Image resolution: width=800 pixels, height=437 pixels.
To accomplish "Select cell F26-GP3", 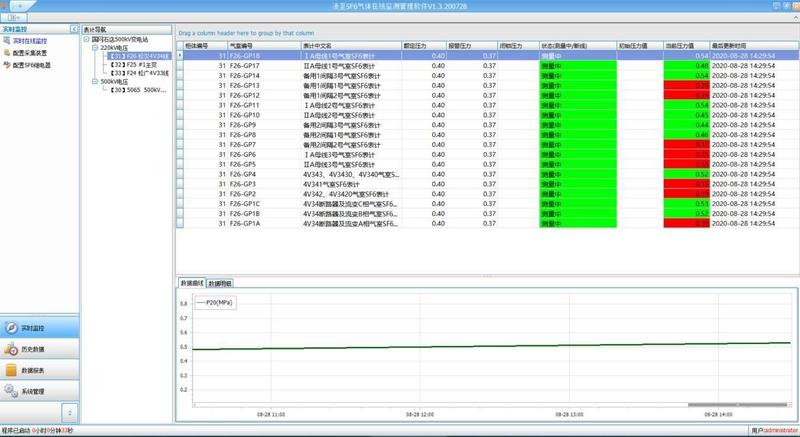I will pos(264,184).
